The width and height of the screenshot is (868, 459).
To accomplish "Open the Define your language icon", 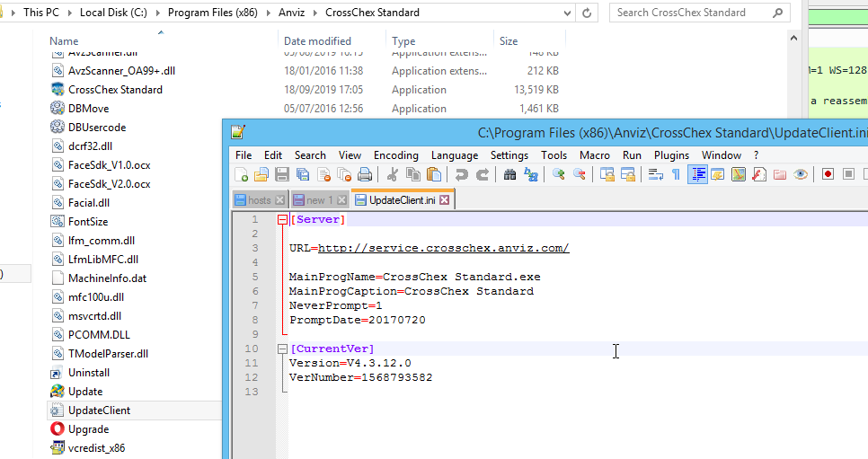I will (718, 175).
